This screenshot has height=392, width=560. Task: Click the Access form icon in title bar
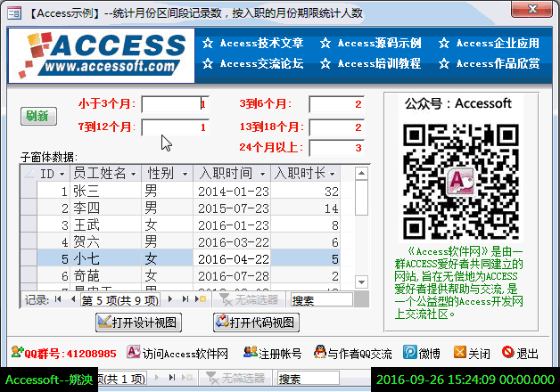[x=14, y=13]
